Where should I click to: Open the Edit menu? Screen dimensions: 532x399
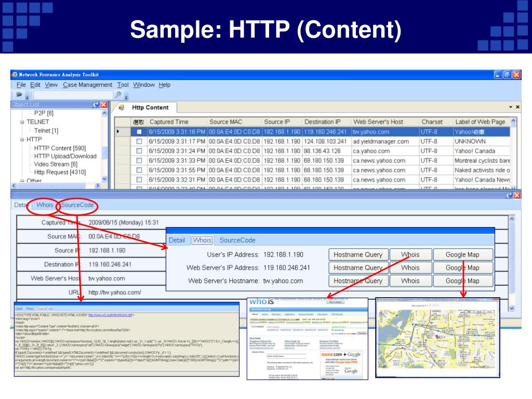(x=35, y=85)
